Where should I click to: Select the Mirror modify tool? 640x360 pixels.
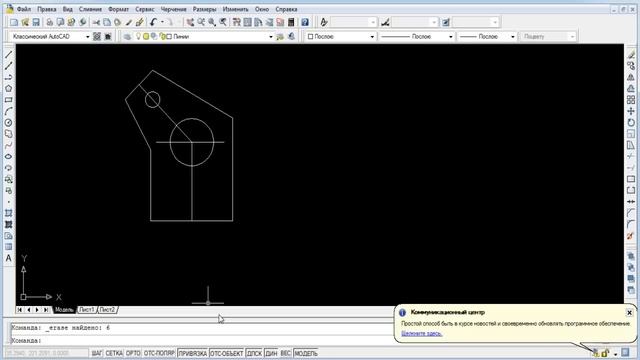pyautogui.click(x=631, y=77)
